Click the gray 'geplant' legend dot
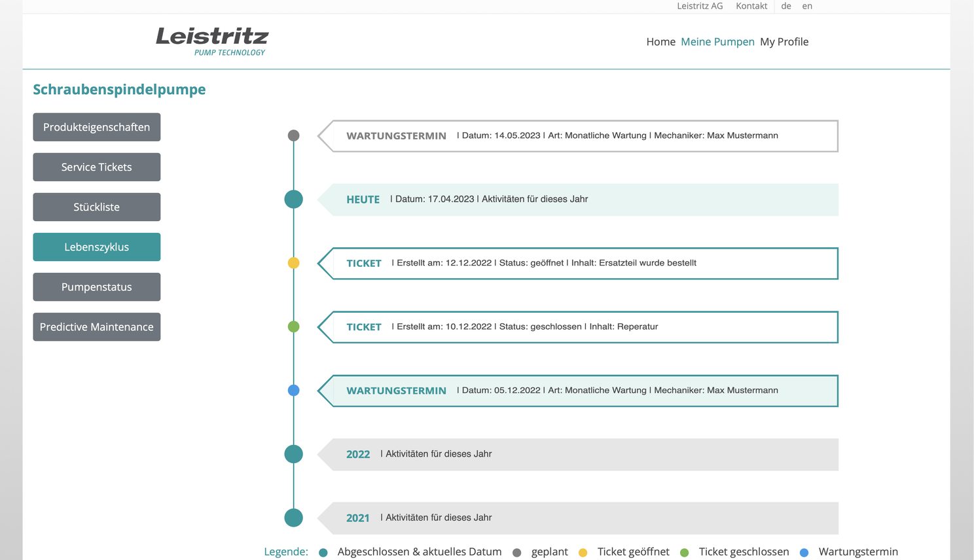Image resolution: width=974 pixels, height=560 pixels. [x=517, y=553]
